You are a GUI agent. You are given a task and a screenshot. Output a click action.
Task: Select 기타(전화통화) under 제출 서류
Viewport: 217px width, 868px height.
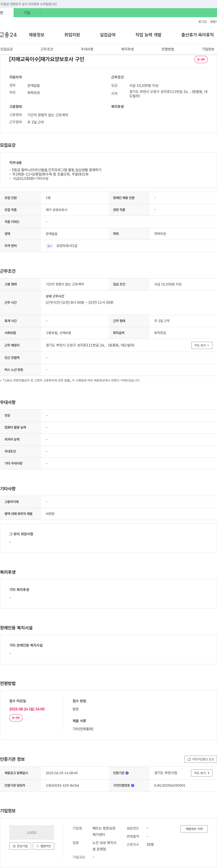[83, 729]
